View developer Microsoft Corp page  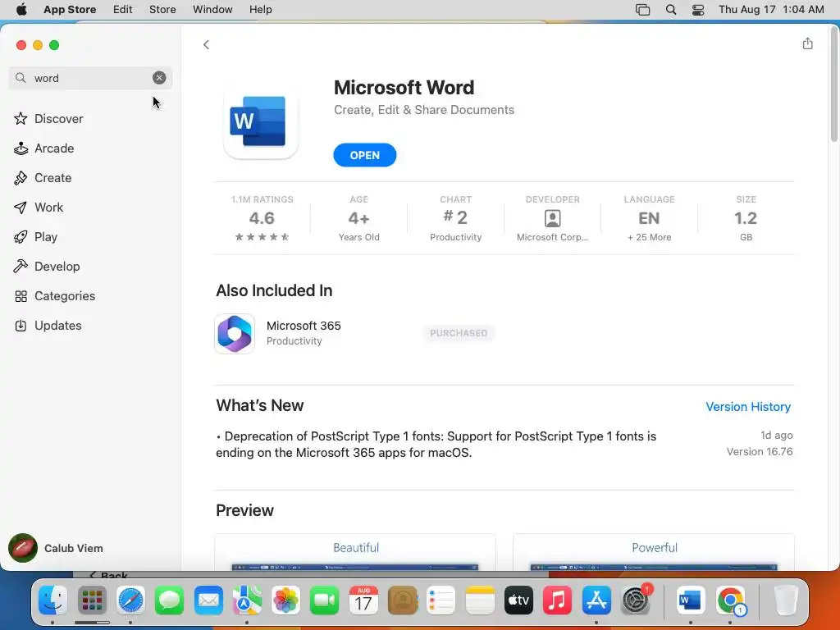552,218
